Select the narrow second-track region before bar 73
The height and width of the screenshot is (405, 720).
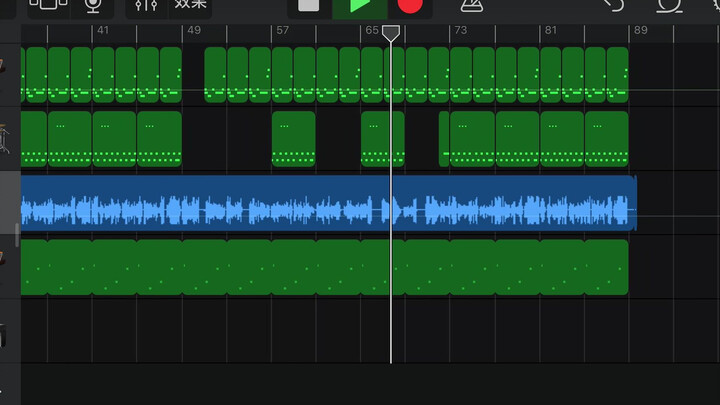click(x=444, y=139)
